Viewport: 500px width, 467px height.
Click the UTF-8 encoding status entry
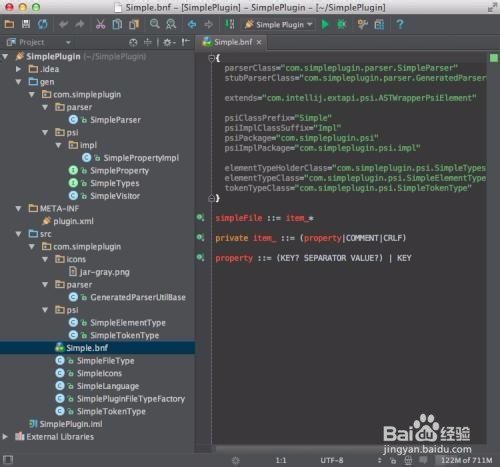tap(332, 460)
